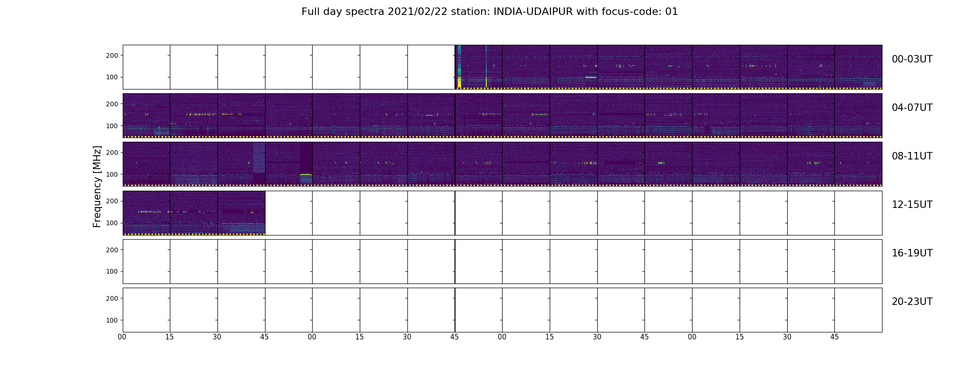Click the bright yellow burst starting 00-03UT data
Screen dimensions: 980x373
tap(459, 82)
